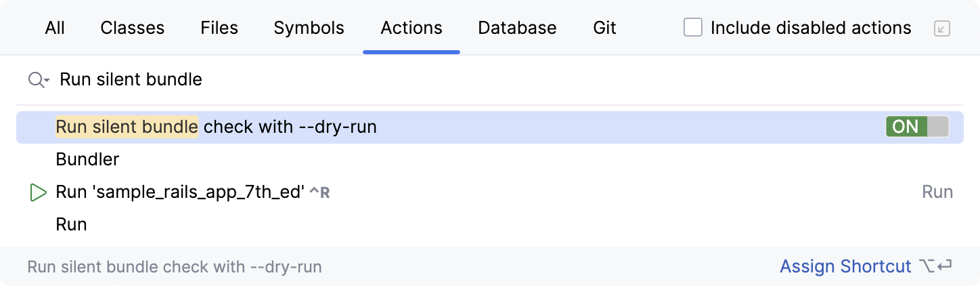Click the green Run triangle icon
Image resolution: width=980 pixels, height=286 pixels.
(x=38, y=192)
